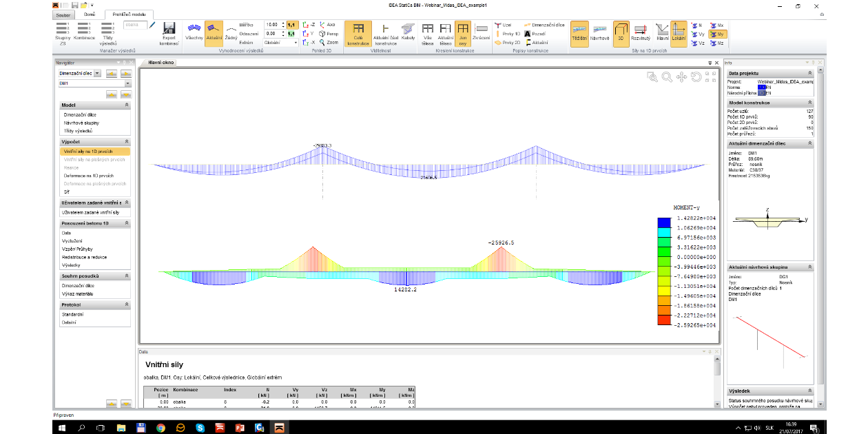Collapse the Model section in Navigátor
Viewport: 868px width, 434px height.
tap(126, 105)
